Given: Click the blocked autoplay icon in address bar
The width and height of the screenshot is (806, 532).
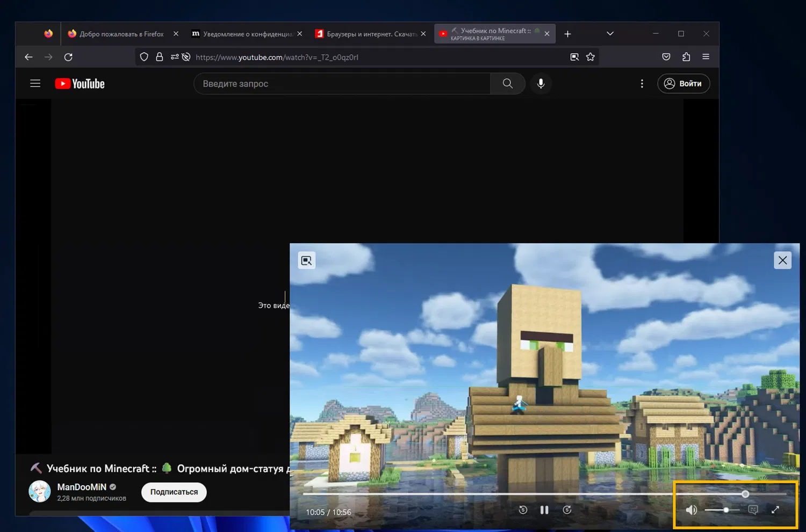Looking at the screenshot, I should click(x=186, y=57).
